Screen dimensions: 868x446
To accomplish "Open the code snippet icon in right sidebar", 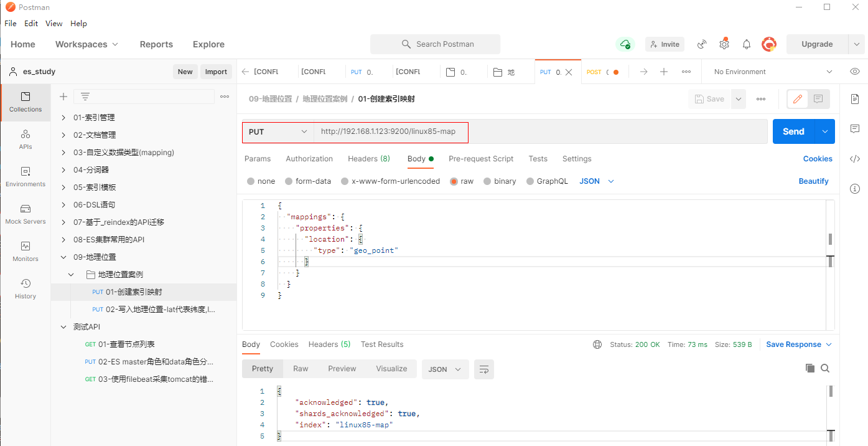I will [855, 159].
